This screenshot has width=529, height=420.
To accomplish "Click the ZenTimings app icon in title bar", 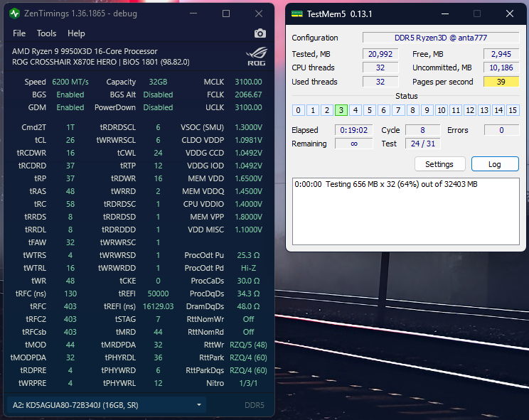I will pyautogui.click(x=14, y=14).
